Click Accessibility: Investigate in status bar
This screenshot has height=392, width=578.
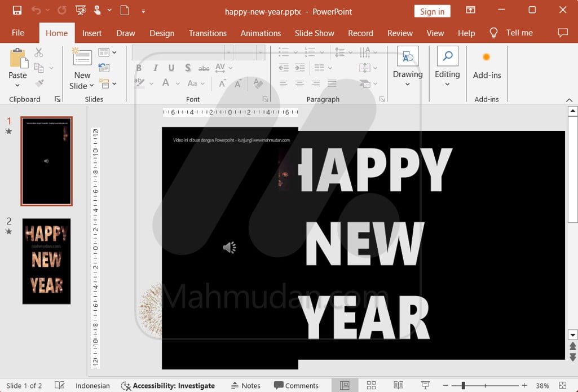pyautogui.click(x=168, y=386)
